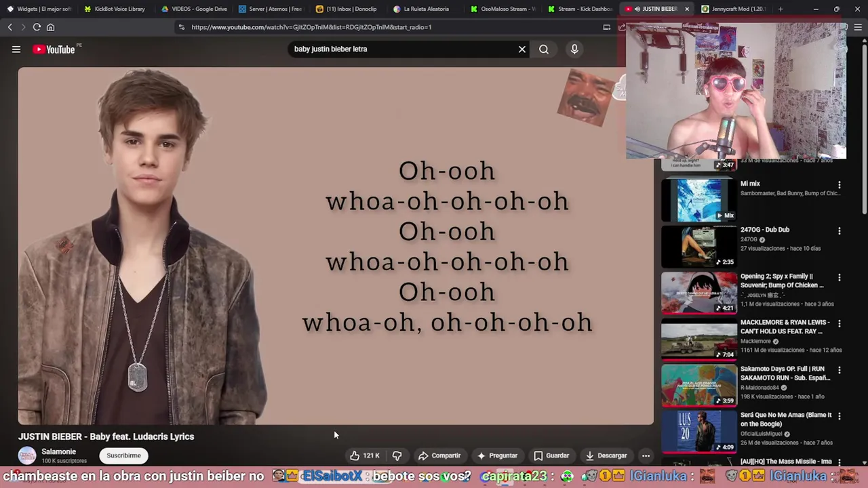Reload the page in the browser

pyautogui.click(x=37, y=27)
